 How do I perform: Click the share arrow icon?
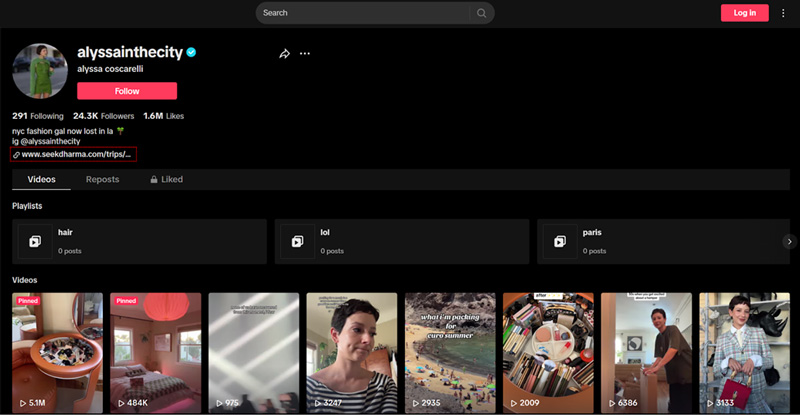(x=284, y=54)
